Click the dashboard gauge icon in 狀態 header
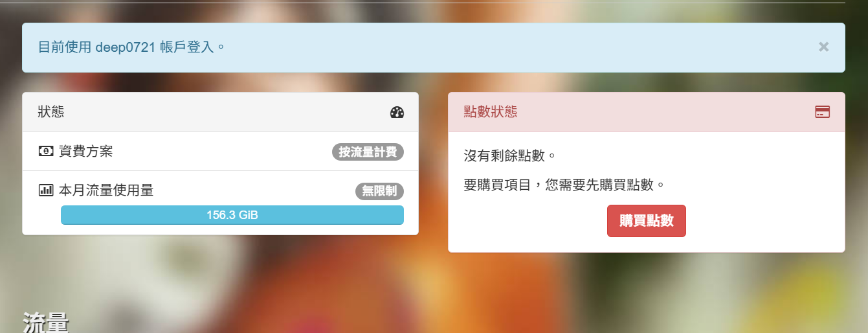 point(397,112)
